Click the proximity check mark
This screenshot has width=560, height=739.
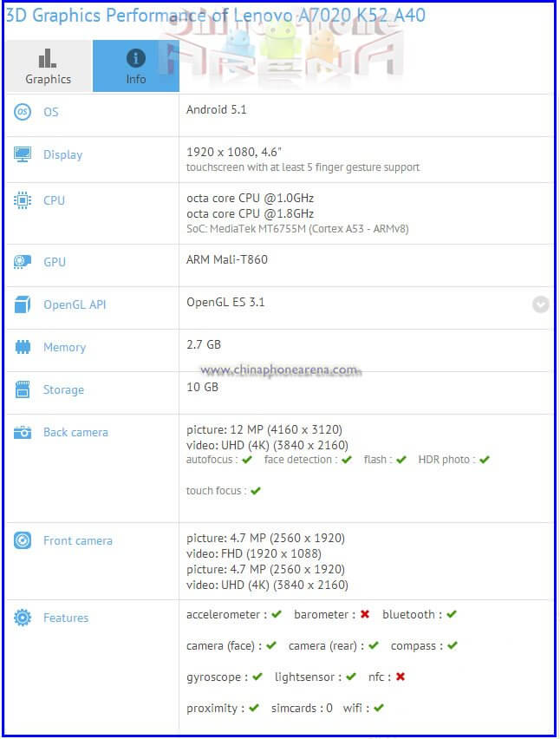tap(254, 708)
